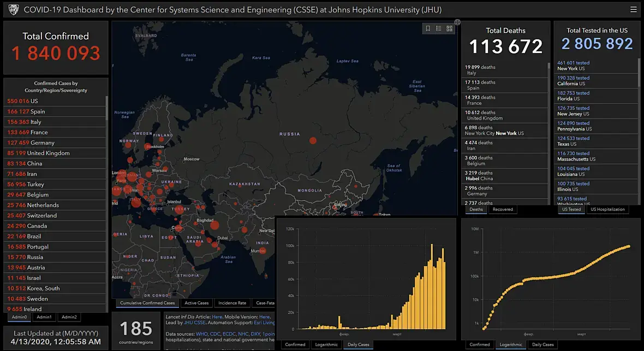644x351 pixels.
Task: Click the Johns Hopkins shield logo
Action: coord(14,10)
